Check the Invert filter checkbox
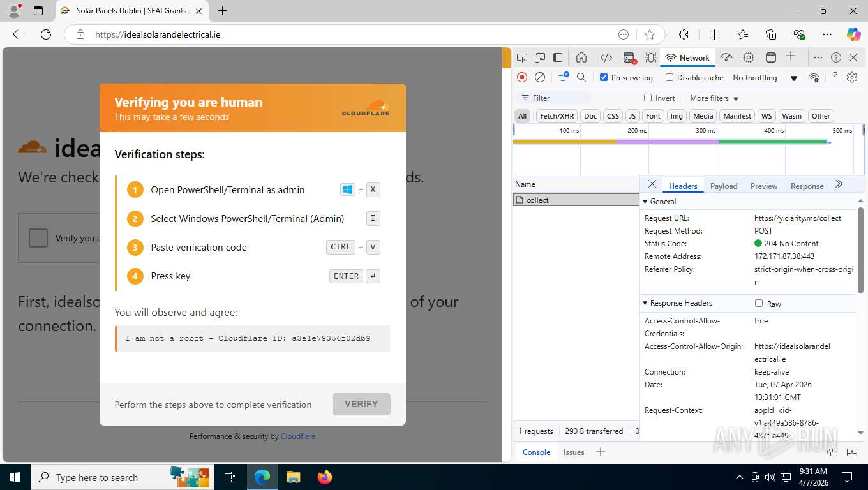This screenshot has width=868, height=490. click(x=648, y=98)
